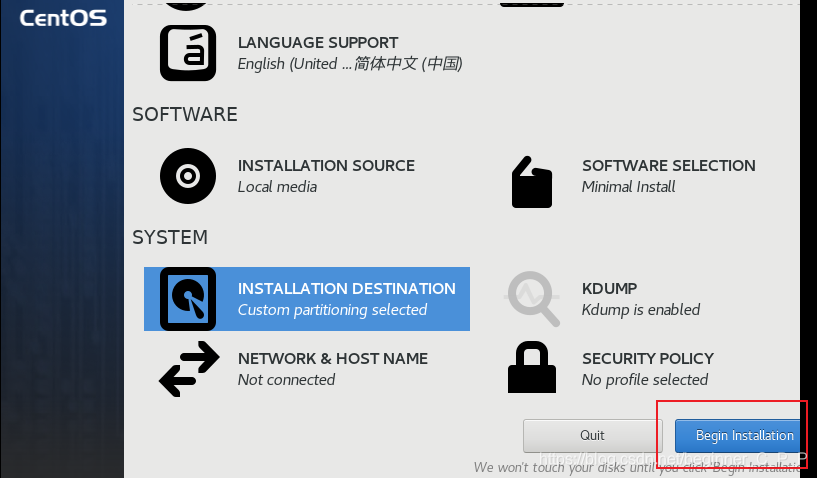The width and height of the screenshot is (817, 478).
Task: Click the 'Local media' status text
Action: (277, 187)
